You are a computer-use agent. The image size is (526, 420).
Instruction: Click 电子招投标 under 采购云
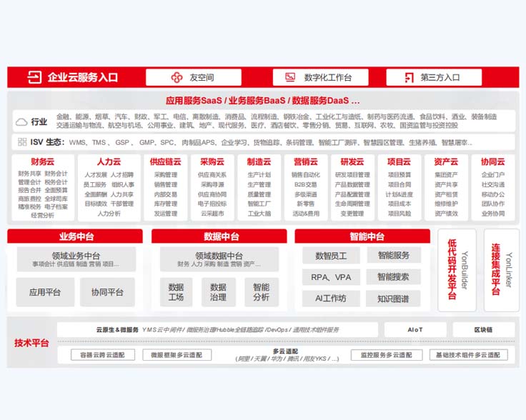tap(212, 204)
